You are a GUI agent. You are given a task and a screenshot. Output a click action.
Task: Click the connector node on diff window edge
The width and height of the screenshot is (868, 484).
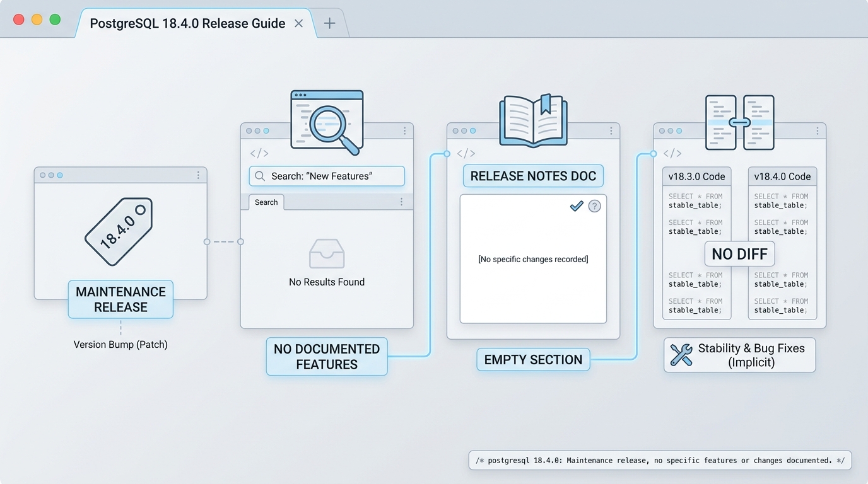pyautogui.click(x=653, y=154)
